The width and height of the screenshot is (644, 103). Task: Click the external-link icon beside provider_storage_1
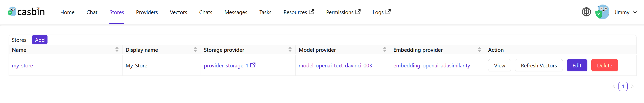(253, 65)
